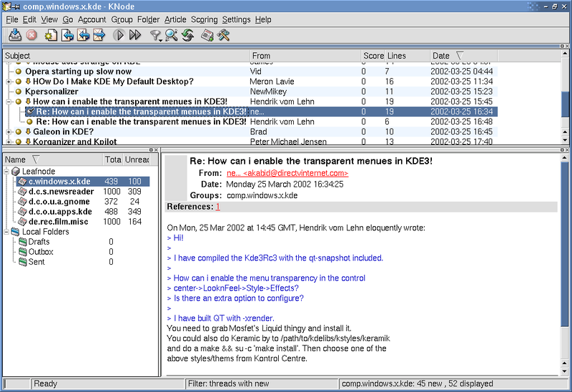Click the red Stop toolbar icon
Screen dimensions: 572x392
coord(31,35)
